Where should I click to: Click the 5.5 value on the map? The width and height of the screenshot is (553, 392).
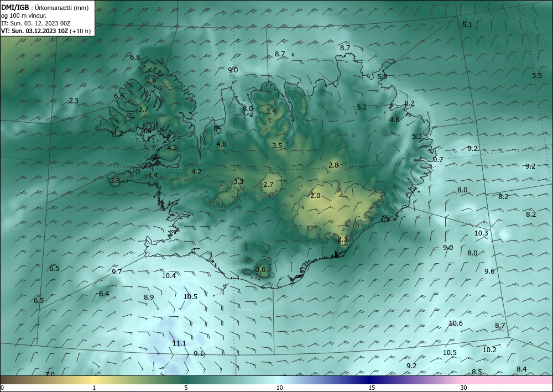tap(537, 75)
